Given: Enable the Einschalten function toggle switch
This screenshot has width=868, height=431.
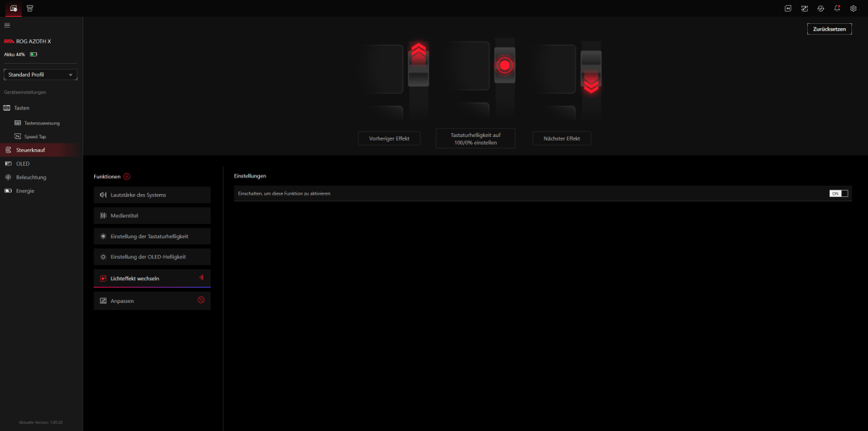Looking at the screenshot, I should point(838,193).
